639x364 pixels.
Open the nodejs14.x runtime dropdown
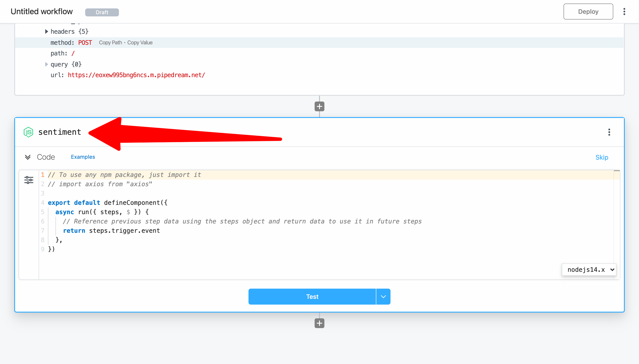point(589,270)
